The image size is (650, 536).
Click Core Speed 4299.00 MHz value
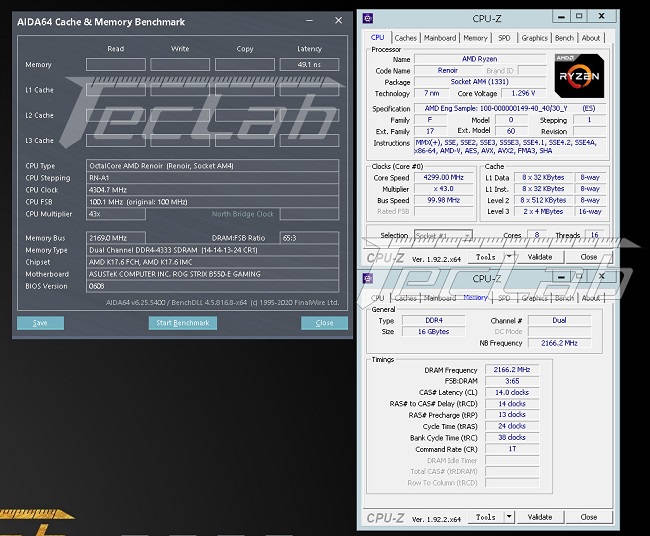coord(444,177)
